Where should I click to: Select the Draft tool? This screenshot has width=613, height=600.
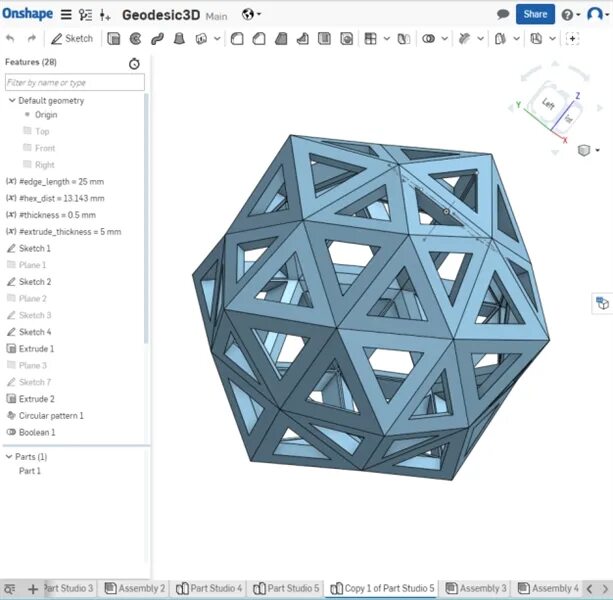click(281, 39)
